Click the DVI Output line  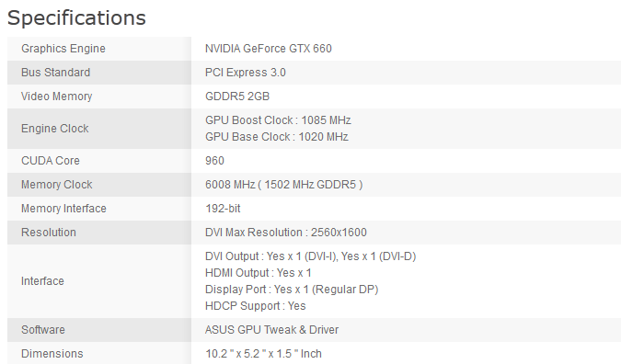[311, 256]
